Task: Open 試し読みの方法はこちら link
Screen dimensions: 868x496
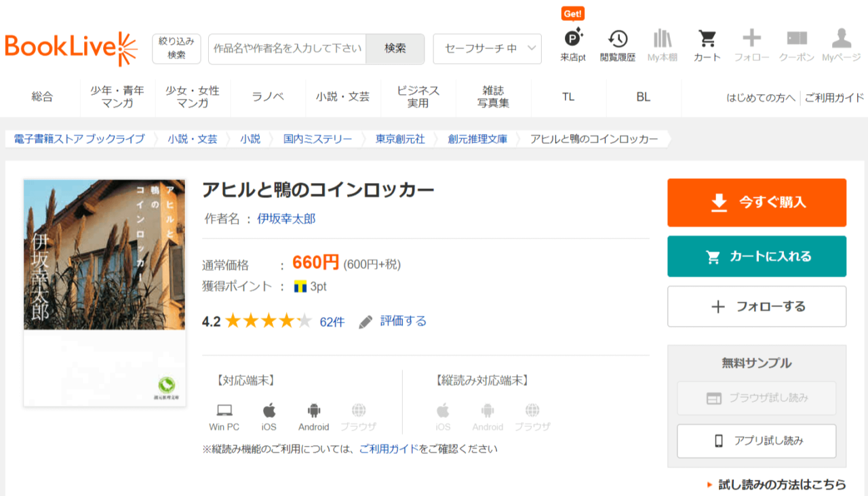Action: 782,484
